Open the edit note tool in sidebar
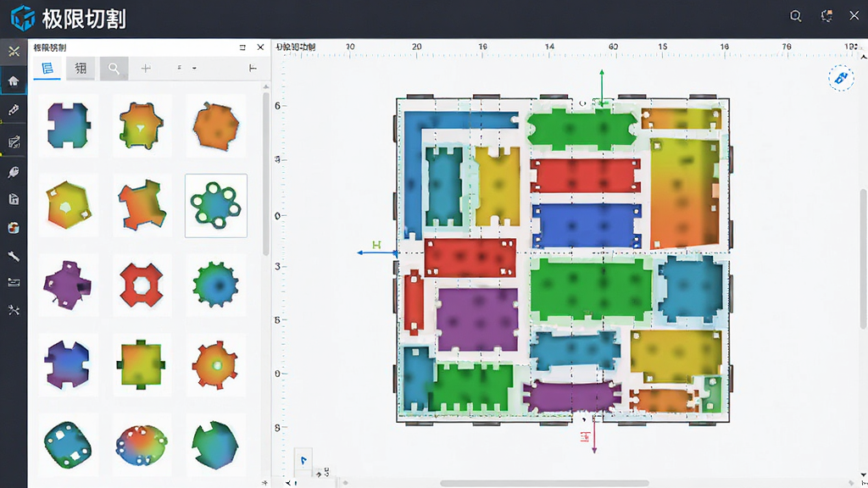This screenshot has width=868, height=488. (x=14, y=142)
